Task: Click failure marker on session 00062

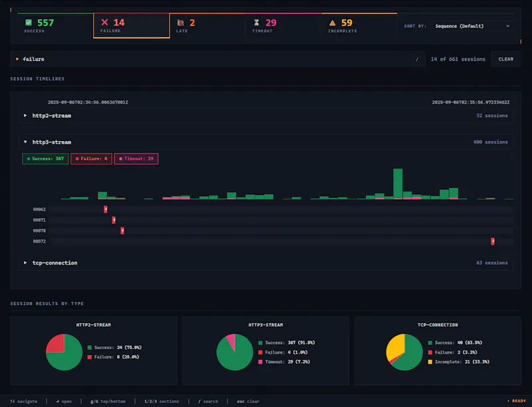Action: point(106,209)
